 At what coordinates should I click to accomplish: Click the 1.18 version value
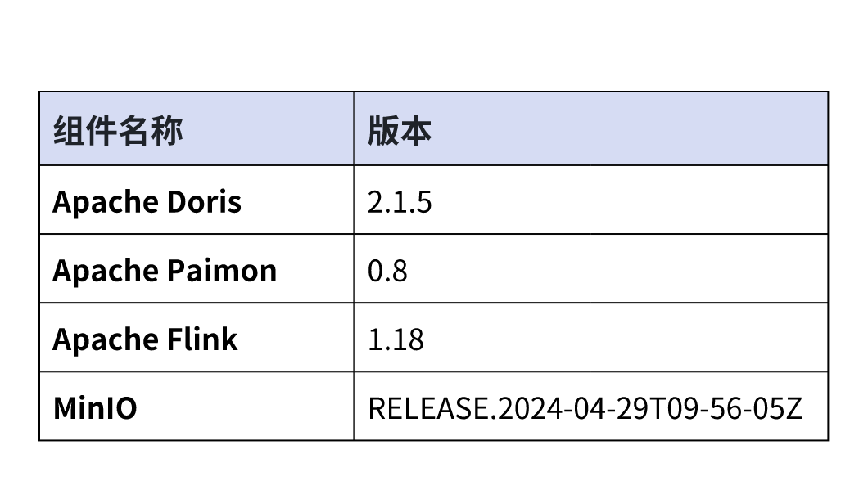396,339
